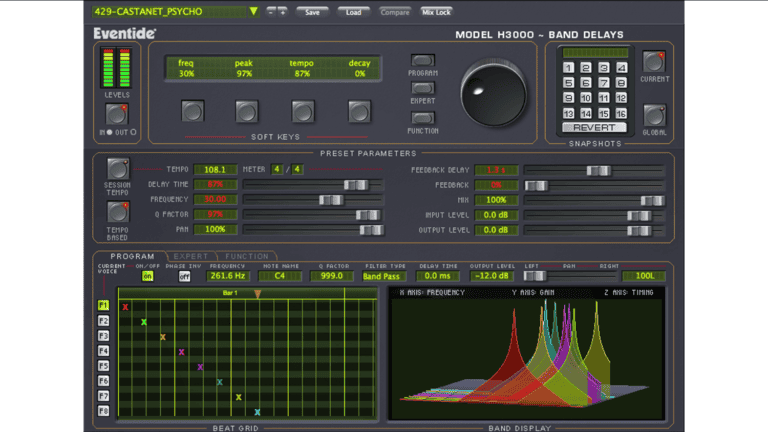768x432 pixels.
Task: Click the large black data knob
Action: click(493, 94)
